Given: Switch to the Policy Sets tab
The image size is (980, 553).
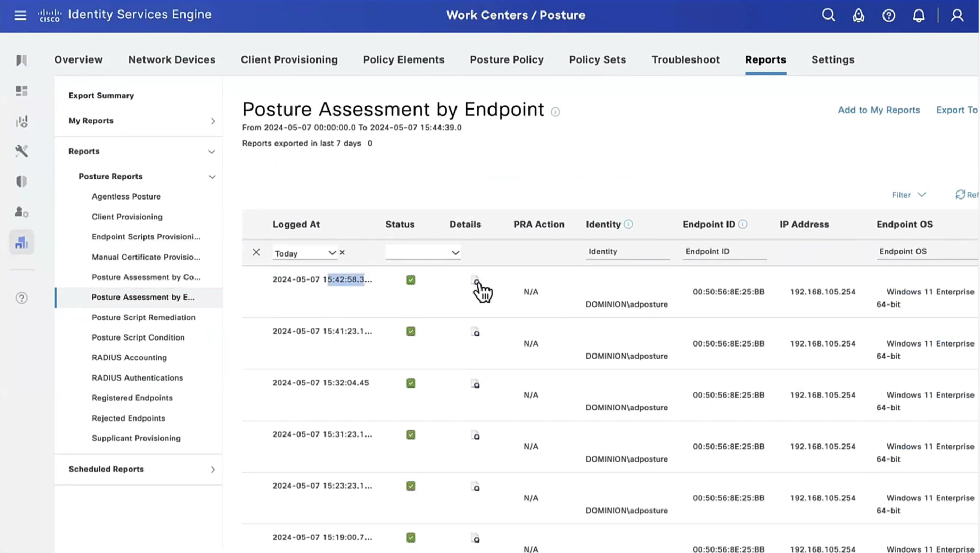Looking at the screenshot, I should click(597, 60).
